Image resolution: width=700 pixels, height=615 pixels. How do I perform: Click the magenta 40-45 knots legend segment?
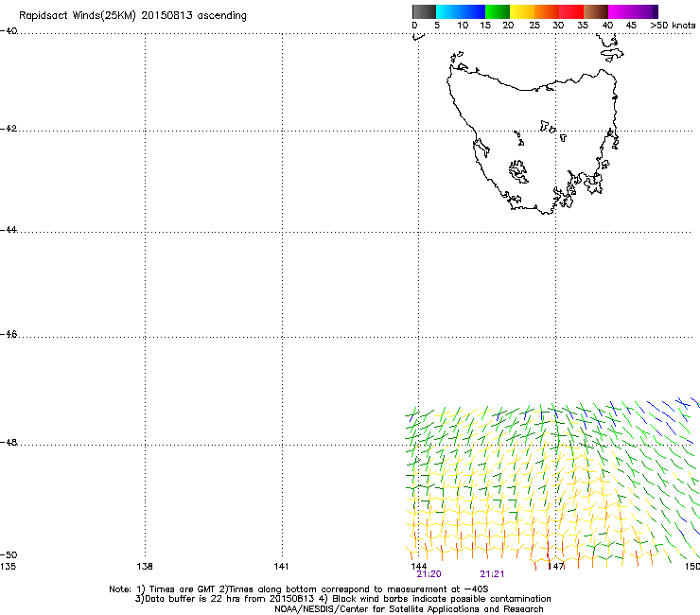coord(621,11)
